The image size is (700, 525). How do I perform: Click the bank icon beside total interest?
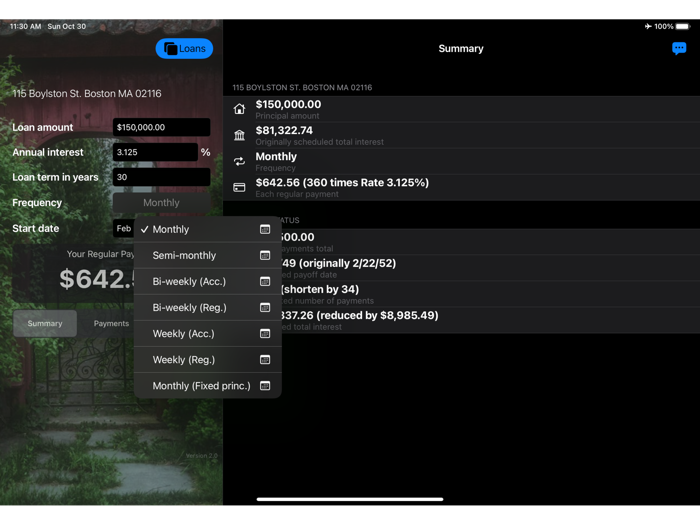pos(239,135)
